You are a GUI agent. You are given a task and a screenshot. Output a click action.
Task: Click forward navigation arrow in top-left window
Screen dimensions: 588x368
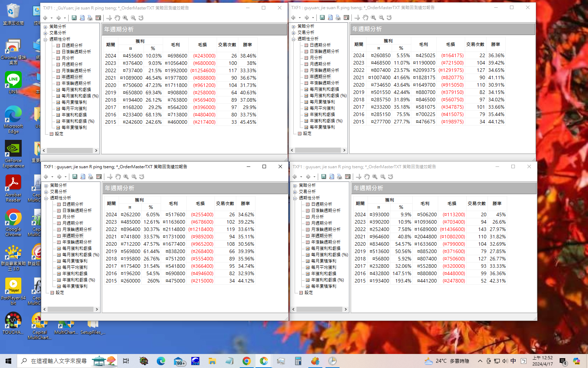pyautogui.click(x=58, y=18)
